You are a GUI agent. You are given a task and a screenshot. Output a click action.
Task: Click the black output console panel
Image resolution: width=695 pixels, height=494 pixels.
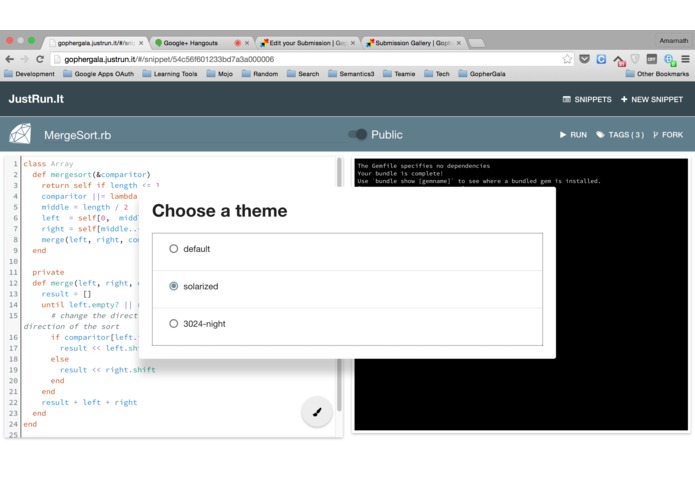521,294
